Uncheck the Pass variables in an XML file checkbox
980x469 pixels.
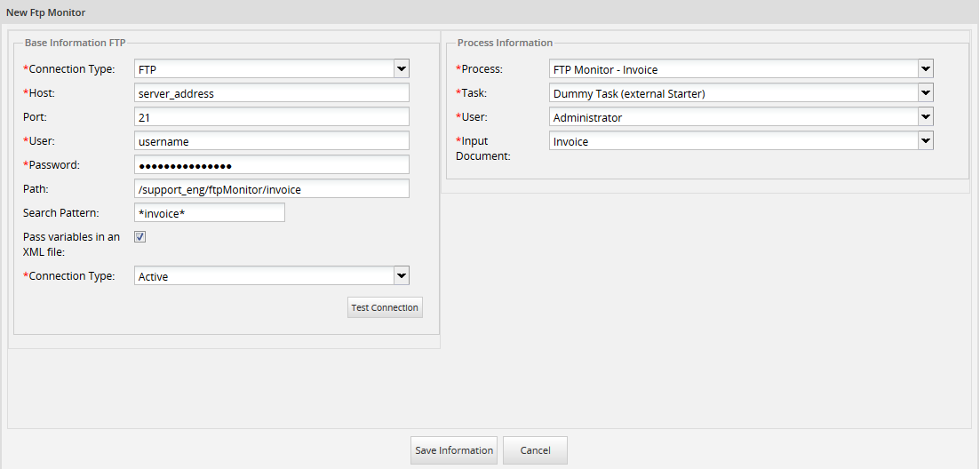pyautogui.click(x=139, y=237)
